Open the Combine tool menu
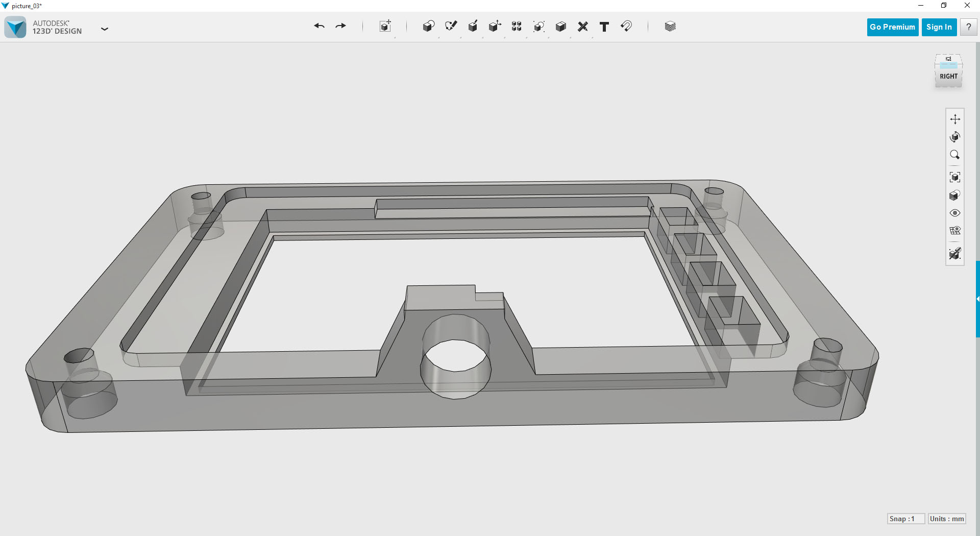The image size is (980, 536). click(x=561, y=27)
